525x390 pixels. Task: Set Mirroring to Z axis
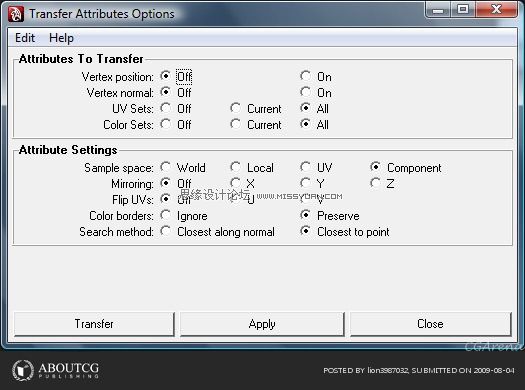tap(375, 183)
